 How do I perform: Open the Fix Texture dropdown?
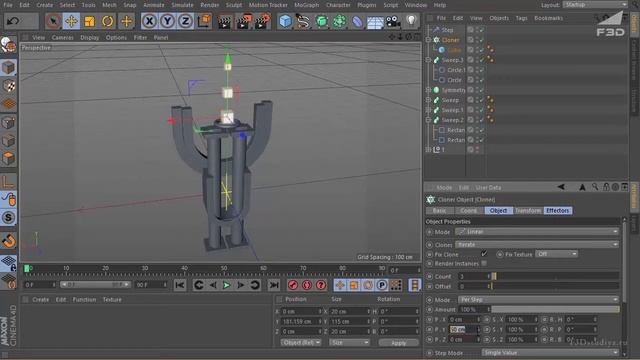pyautogui.click(x=556, y=254)
